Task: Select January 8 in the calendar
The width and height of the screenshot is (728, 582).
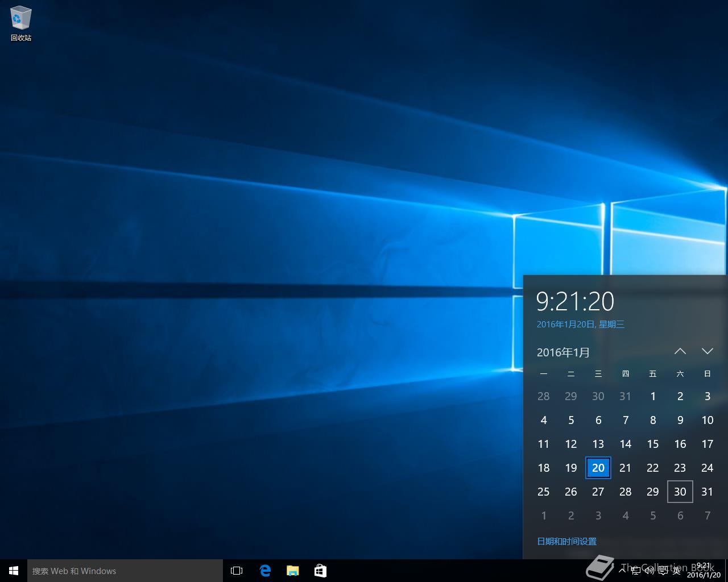Action: click(653, 420)
